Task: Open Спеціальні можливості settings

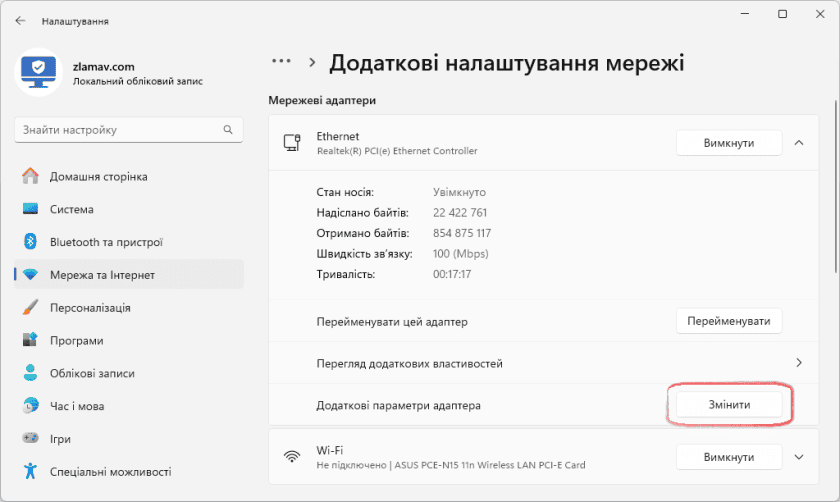Action: coord(129,471)
